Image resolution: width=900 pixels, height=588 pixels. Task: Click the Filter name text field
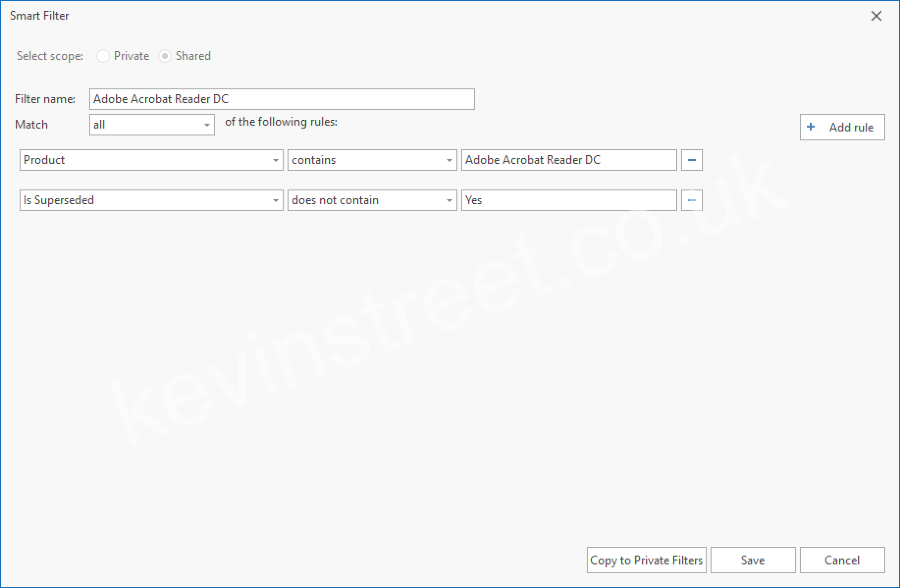pos(281,99)
